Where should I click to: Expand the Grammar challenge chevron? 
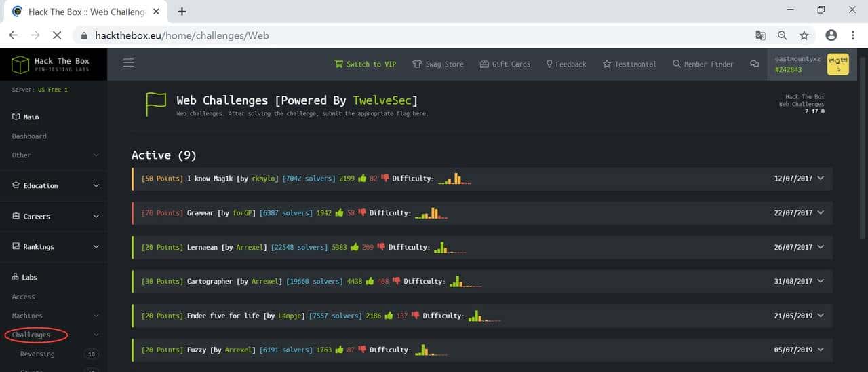(x=821, y=212)
